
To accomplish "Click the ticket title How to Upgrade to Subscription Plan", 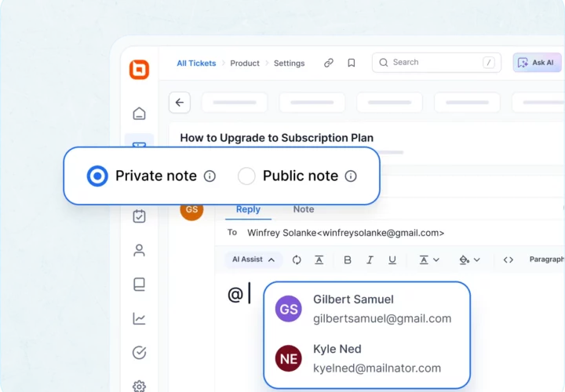I will 277,138.
